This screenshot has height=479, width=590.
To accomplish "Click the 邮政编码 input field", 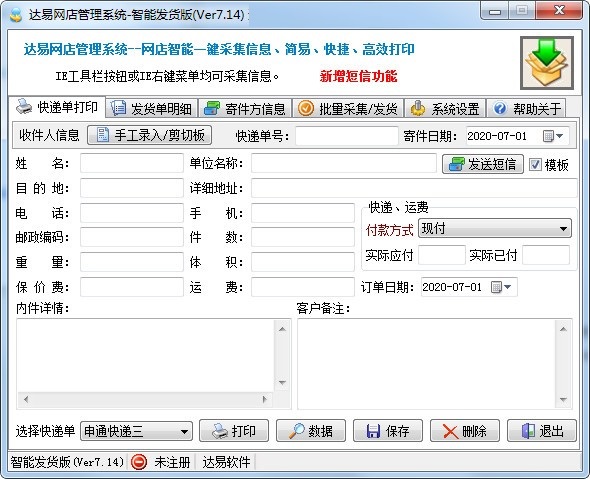I will [132, 237].
